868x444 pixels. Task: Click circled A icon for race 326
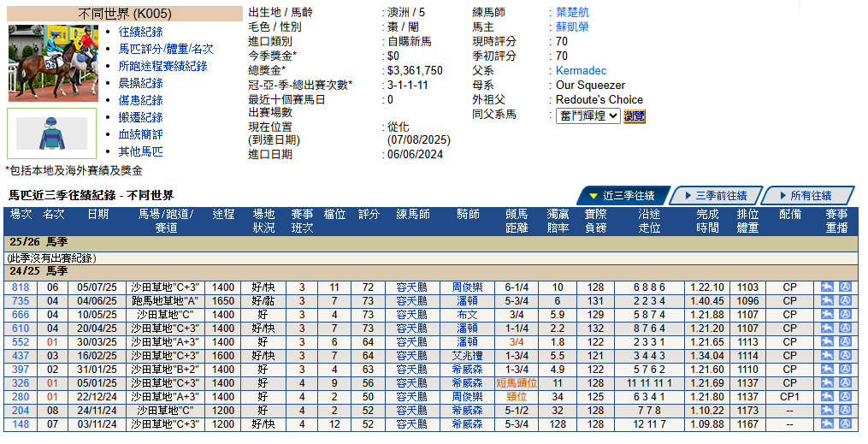(x=845, y=383)
